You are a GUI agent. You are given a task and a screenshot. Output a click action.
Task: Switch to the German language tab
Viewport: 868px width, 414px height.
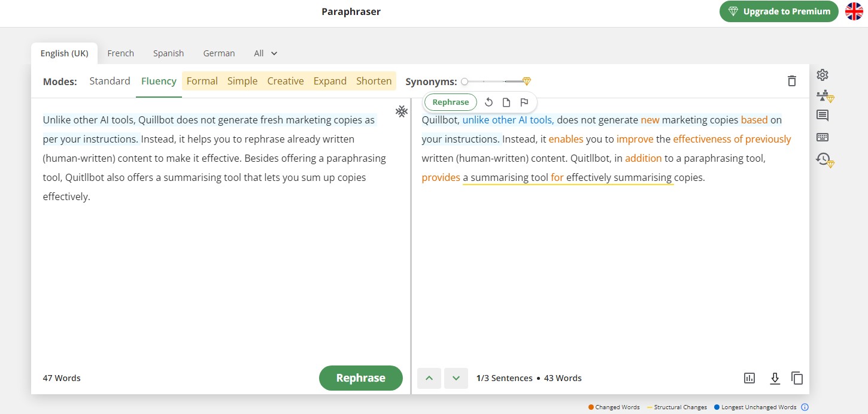[x=219, y=53]
